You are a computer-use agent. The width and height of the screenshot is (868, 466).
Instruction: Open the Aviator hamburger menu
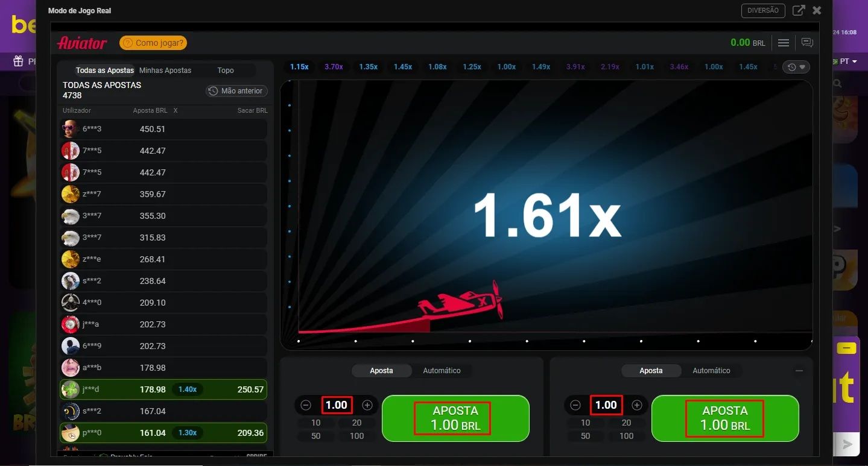click(x=784, y=43)
